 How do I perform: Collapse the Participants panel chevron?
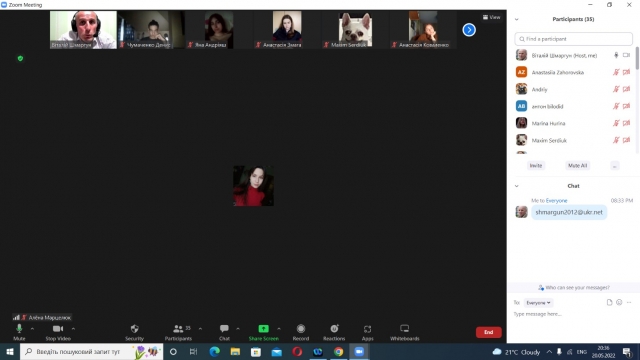click(x=517, y=19)
